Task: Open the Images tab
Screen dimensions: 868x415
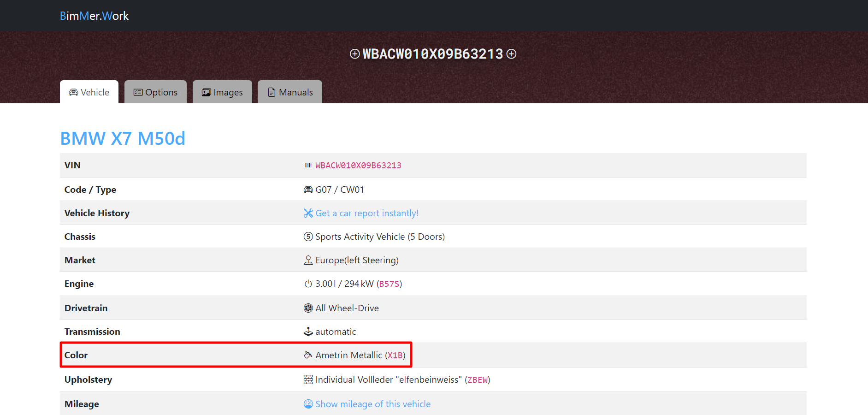Action: pos(222,92)
